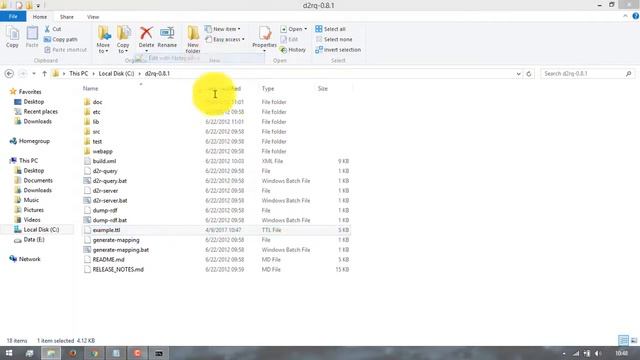Click the search magnifier icon
640x360 pixels.
point(629,73)
